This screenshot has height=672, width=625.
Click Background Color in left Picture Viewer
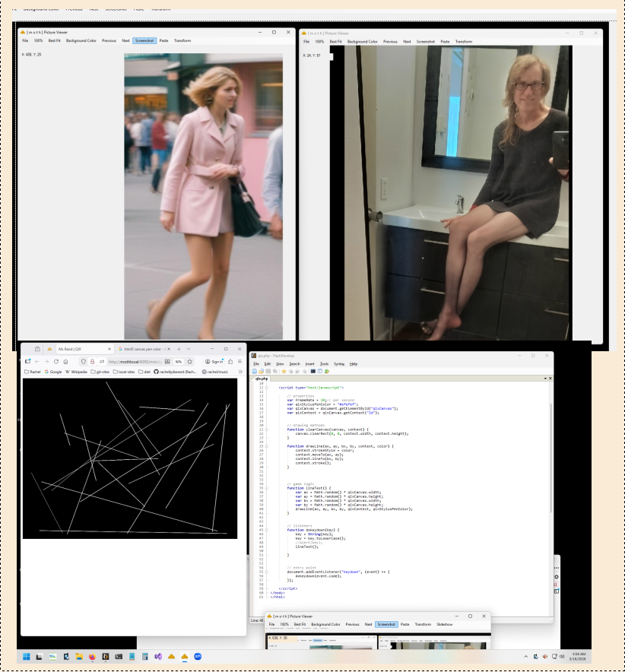click(x=81, y=40)
